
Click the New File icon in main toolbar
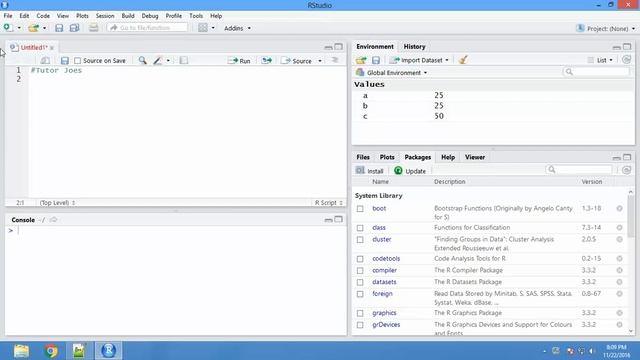pos(7,28)
